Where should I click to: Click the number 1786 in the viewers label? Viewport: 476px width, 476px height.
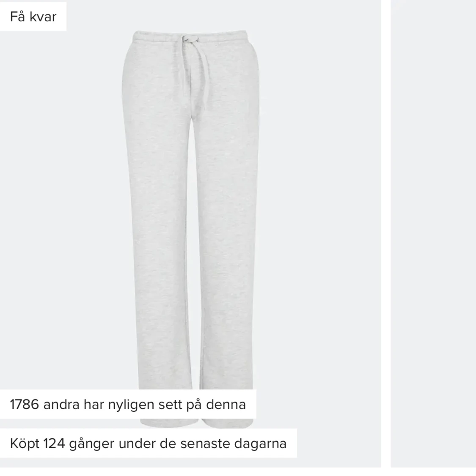tap(24, 405)
